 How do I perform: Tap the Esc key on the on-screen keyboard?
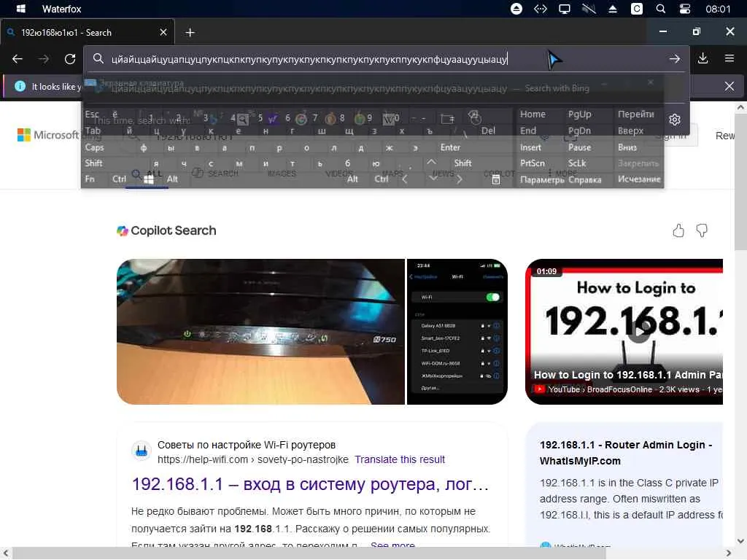click(92, 114)
